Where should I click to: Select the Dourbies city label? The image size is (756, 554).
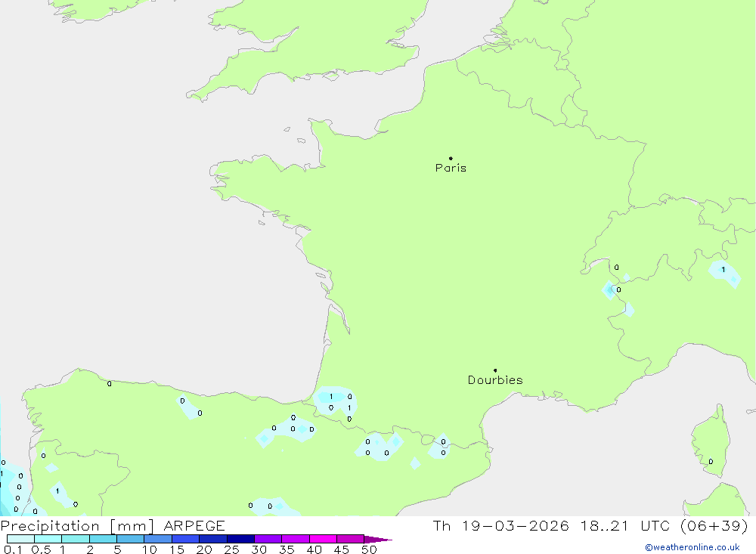click(x=495, y=380)
